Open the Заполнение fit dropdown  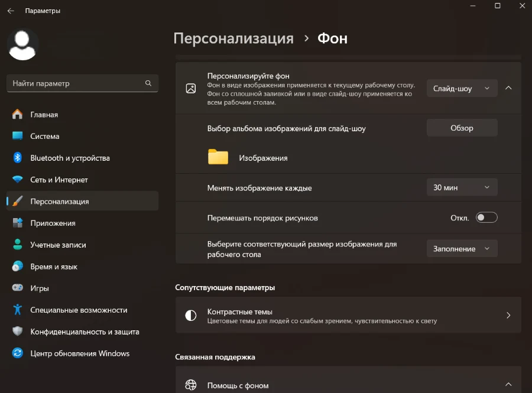pyautogui.click(x=462, y=249)
